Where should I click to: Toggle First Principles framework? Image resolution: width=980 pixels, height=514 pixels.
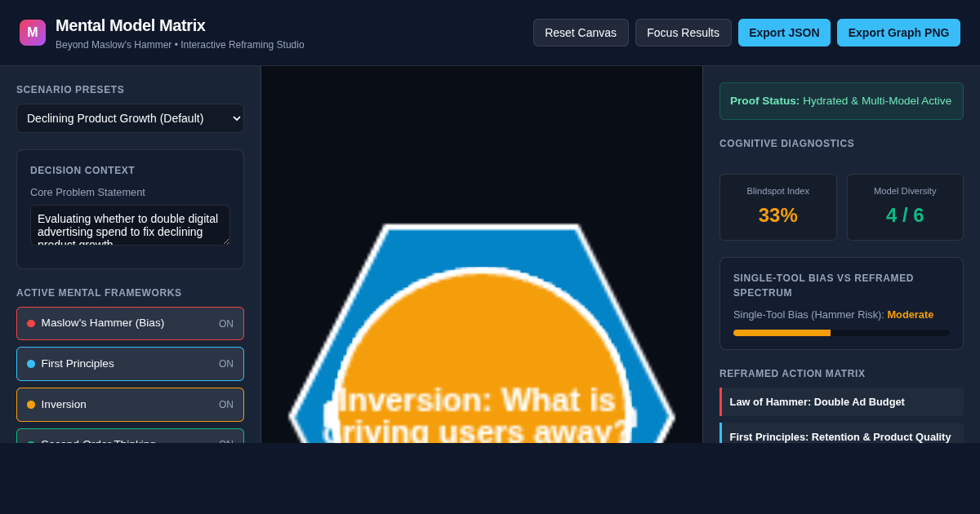pyautogui.click(x=130, y=364)
